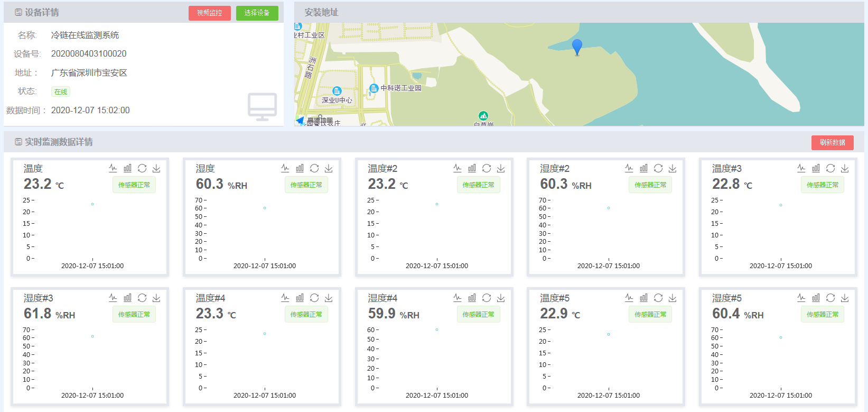Show bar chart for the 湿度 card
This screenshot has height=412, width=868.
pos(300,168)
